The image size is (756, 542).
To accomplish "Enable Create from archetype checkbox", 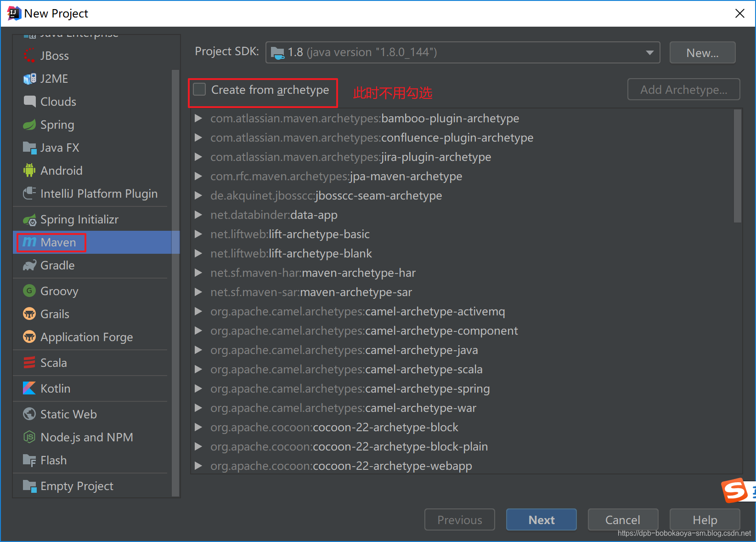I will pyautogui.click(x=199, y=89).
